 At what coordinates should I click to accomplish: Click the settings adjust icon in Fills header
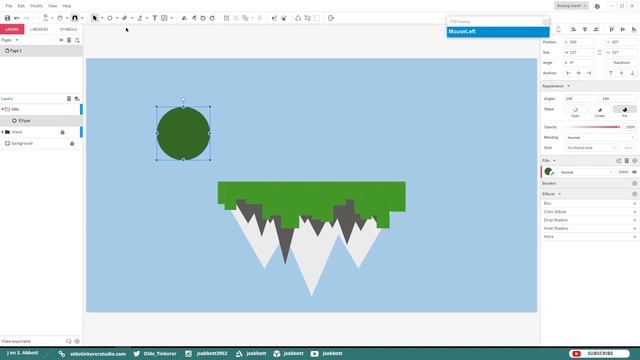619,161
